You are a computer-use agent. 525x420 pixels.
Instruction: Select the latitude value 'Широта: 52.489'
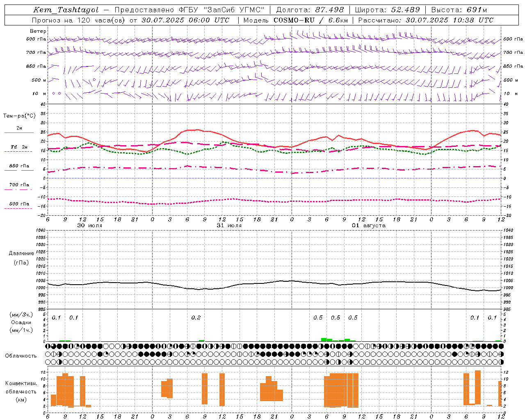[x=387, y=10]
